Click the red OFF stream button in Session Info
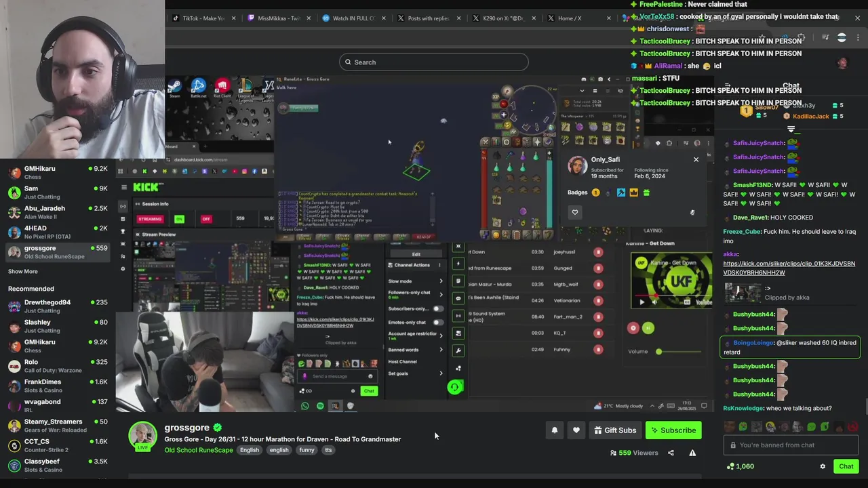 coord(206,219)
